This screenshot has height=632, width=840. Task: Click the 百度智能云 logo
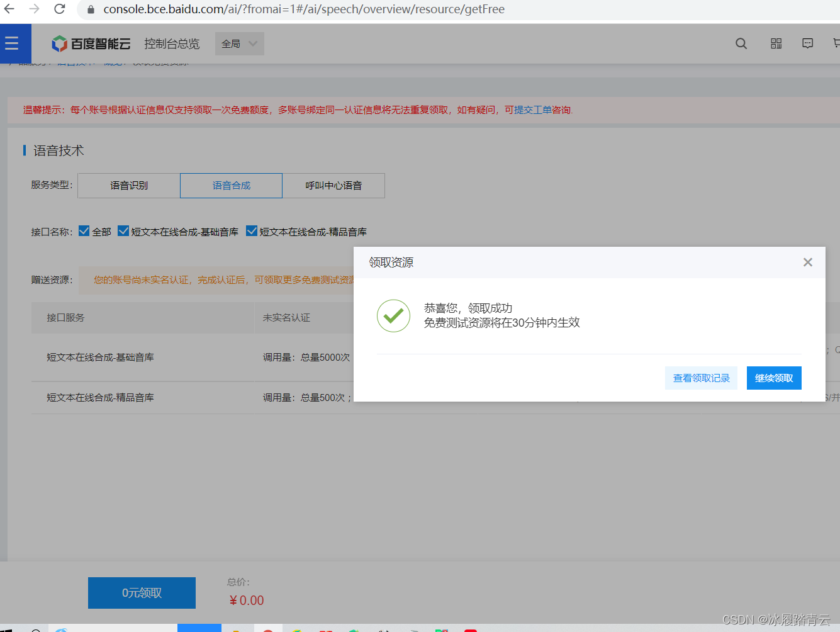pyautogui.click(x=92, y=43)
